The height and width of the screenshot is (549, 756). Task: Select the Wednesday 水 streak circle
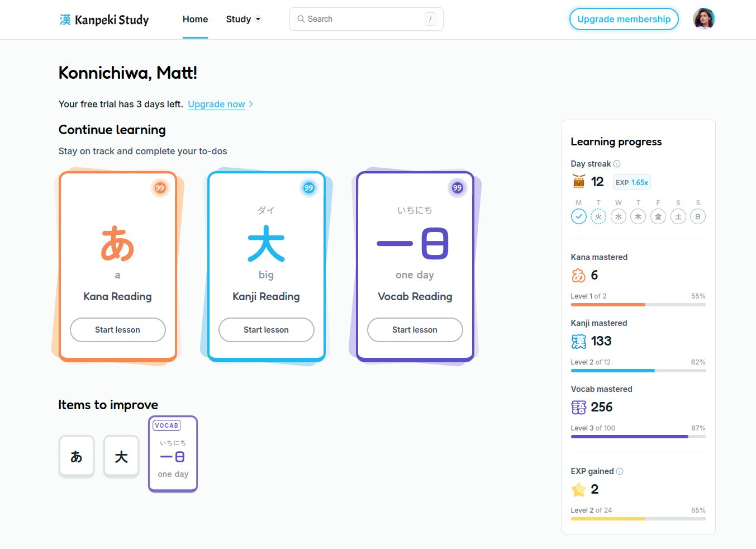619,216
